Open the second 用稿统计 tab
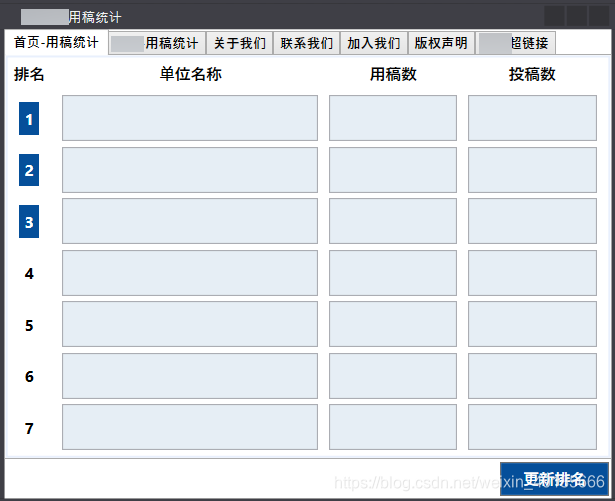 click(x=157, y=43)
